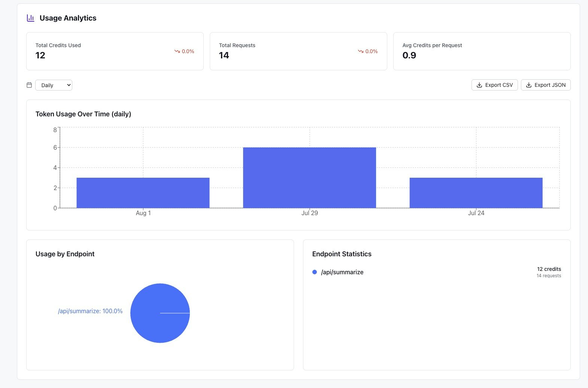Click the download icon in Export CSV

click(x=479, y=85)
